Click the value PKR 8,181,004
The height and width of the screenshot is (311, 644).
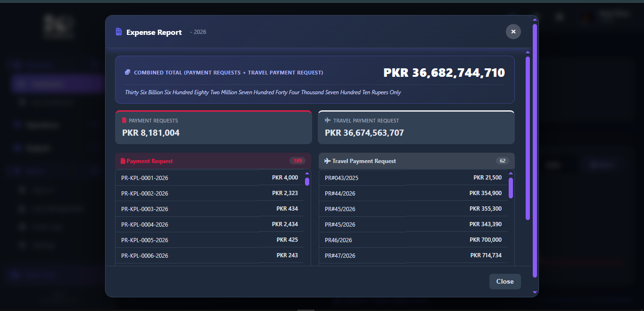(x=151, y=133)
